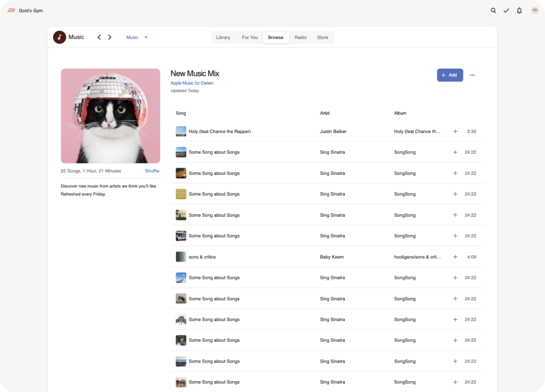Viewport: 545px width, 392px height.
Task: Switch to the For You tab
Action: click(x=250, y=37)
